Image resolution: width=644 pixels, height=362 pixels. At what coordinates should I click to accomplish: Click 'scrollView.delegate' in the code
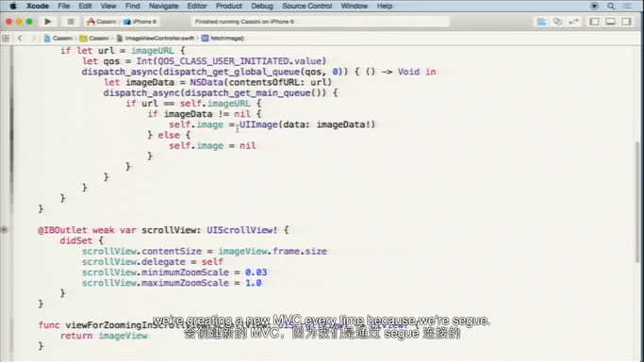(134, 262)
